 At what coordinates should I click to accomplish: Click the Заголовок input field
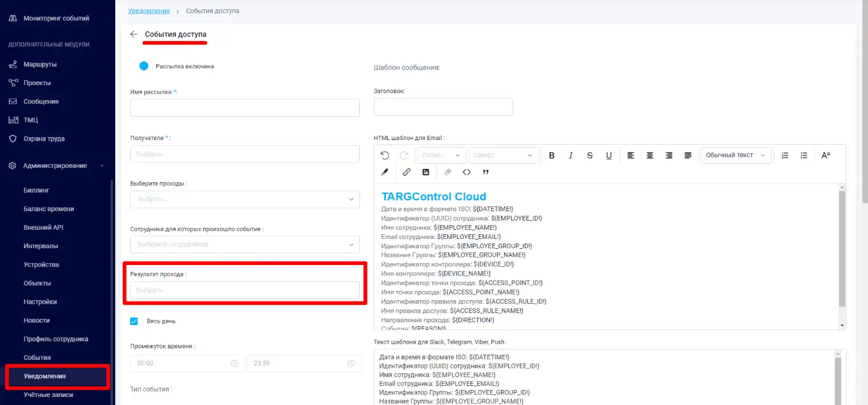point(443,107)
